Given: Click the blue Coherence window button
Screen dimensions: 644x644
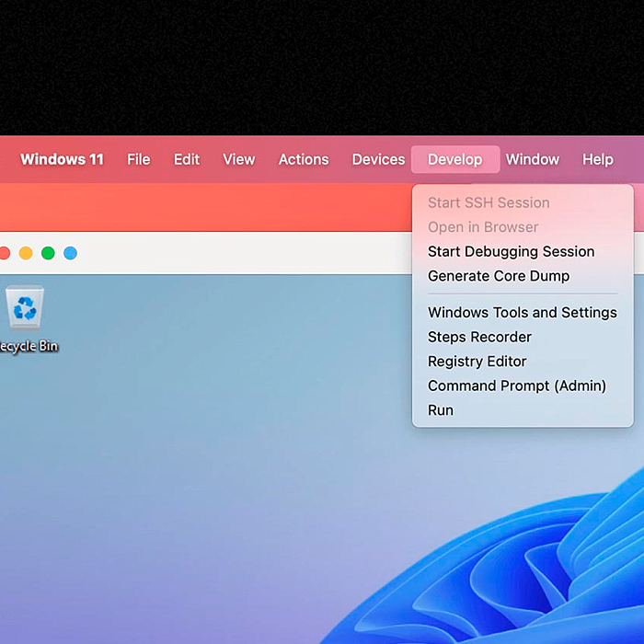Looking at the screenshot, I should (x=70, y=253).
